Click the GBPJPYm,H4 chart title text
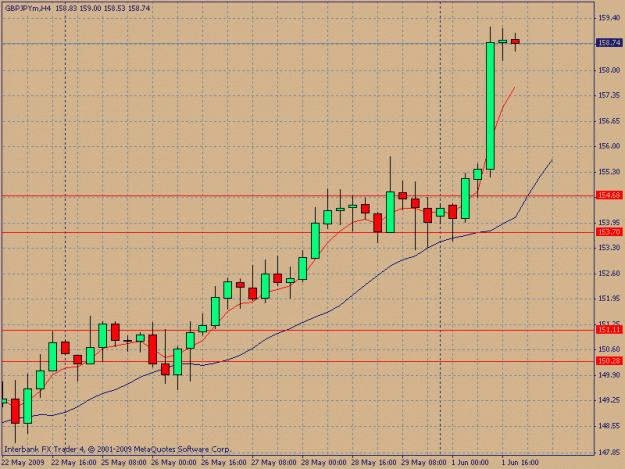625x469 pixels. (28, 8)
